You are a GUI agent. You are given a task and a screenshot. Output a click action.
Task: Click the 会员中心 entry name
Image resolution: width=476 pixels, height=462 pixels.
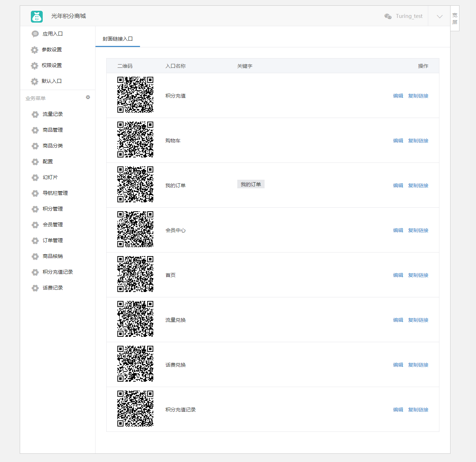(x=176, y=230)
